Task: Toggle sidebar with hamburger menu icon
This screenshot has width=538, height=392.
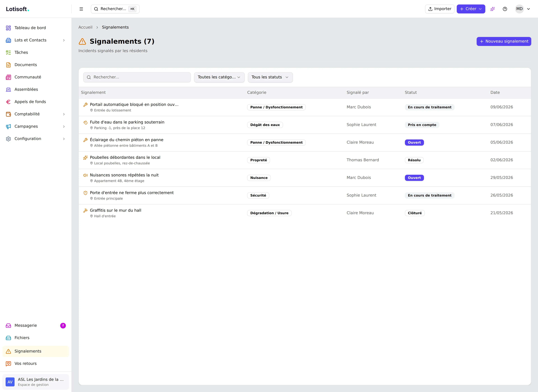Action: point(81,9)
